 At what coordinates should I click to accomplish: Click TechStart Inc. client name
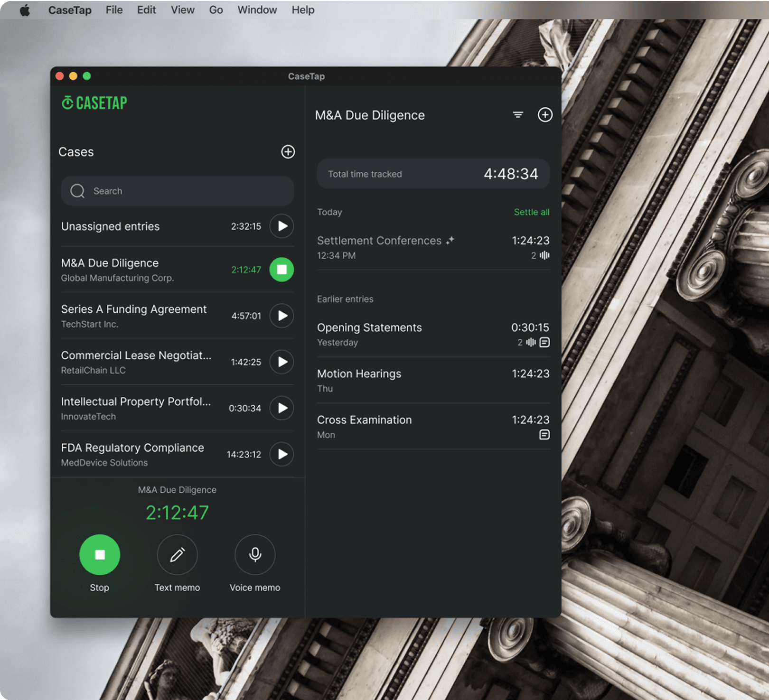[89, 324]
